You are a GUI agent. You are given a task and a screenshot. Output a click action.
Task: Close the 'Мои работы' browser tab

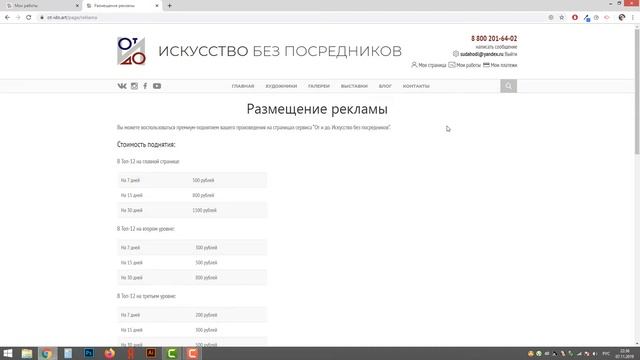77,6
